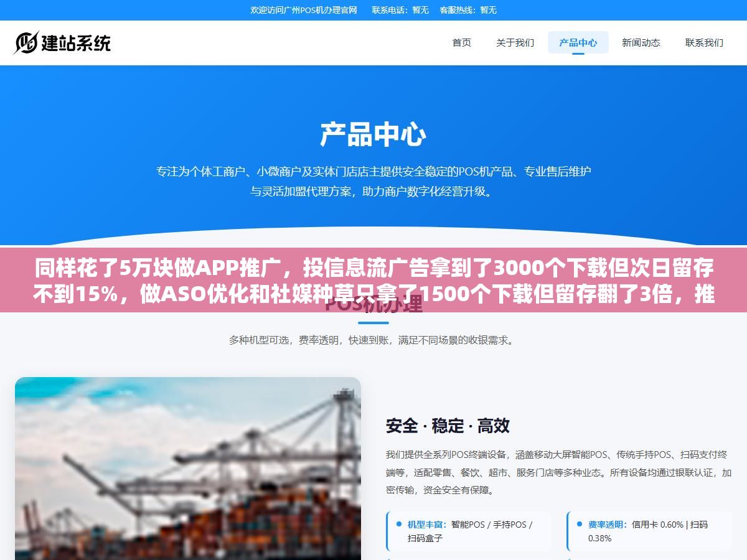Click the 客服热线：暂无 text
The image size is (747, 560).
[x=468, y=10]
